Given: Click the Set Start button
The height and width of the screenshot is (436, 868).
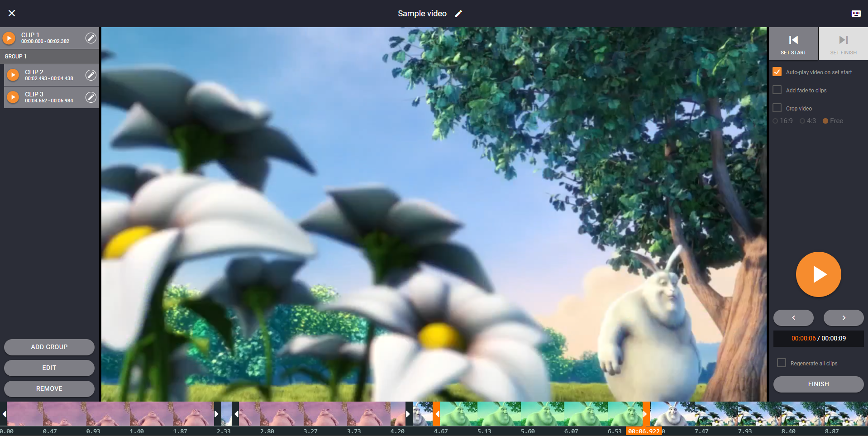Looking at the screenshot, I should (793, 44).
